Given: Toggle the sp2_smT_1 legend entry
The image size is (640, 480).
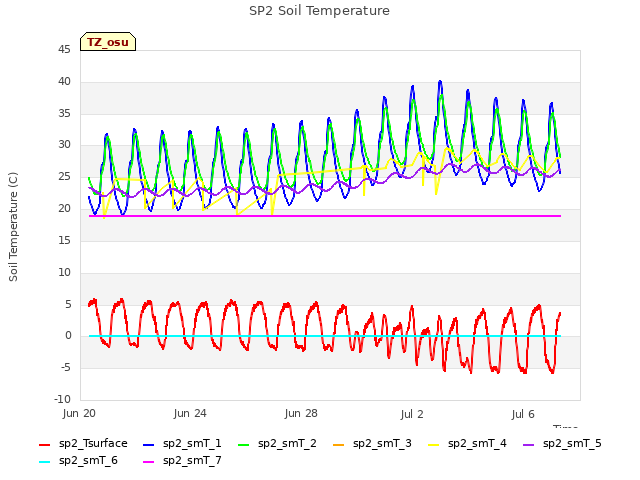Looking at the screenshot, I should [182, 443].
